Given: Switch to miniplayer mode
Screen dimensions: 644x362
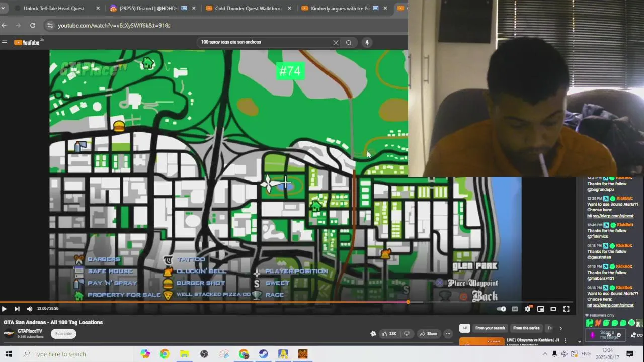Looking at the screenshot, I should 541,309.
